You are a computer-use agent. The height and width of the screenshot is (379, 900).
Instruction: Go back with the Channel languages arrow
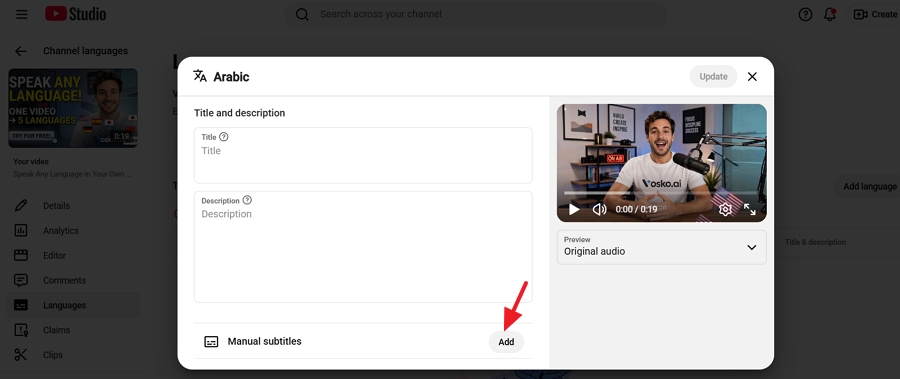[x=21, y=51]
